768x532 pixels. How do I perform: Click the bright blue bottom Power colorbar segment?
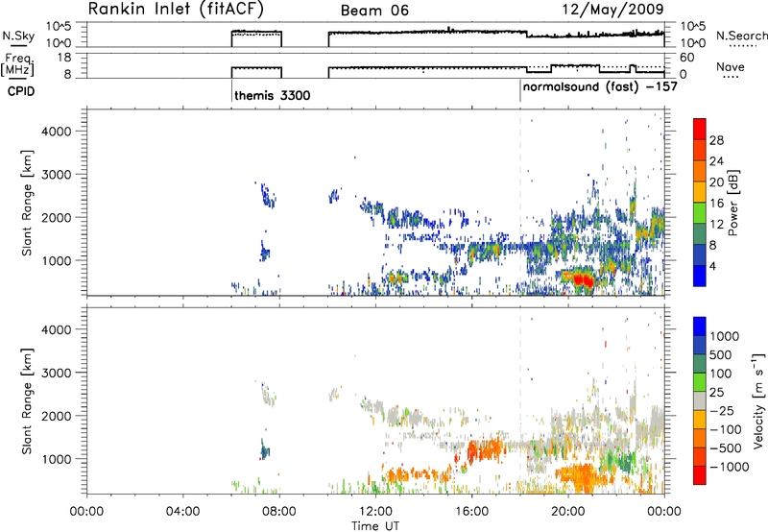(x=700, y=276)
